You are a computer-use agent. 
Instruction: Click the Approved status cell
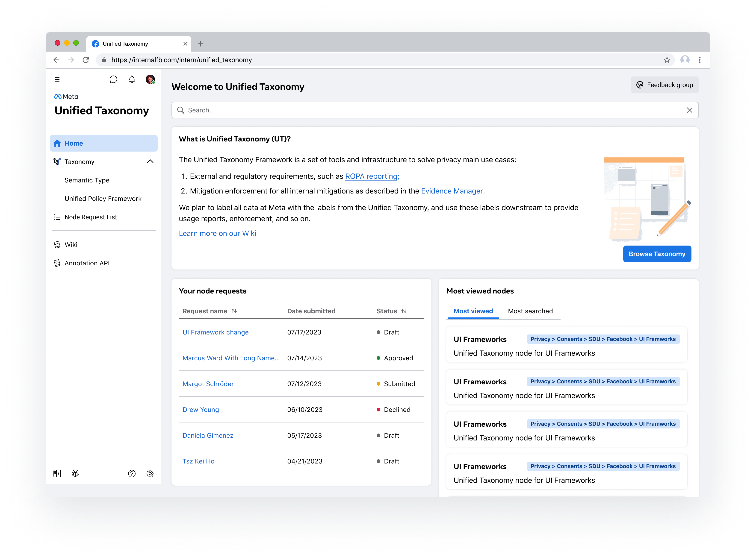[x=395, y=358]
